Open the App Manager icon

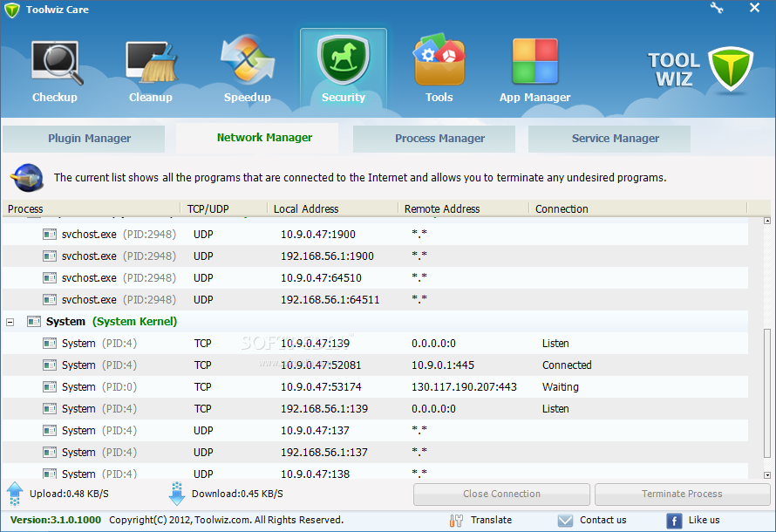pyautogui.click(x=535, y=61)
